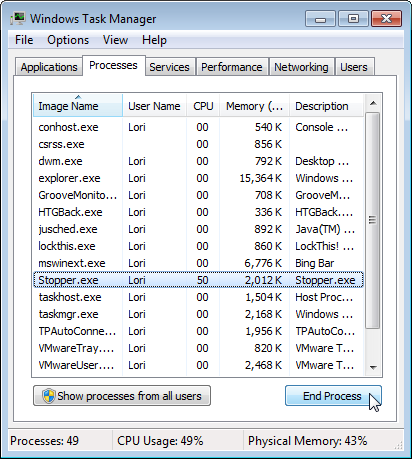Click Show processes from all users
This screenshot has height=459, width=412.
(x=122, y=396)
